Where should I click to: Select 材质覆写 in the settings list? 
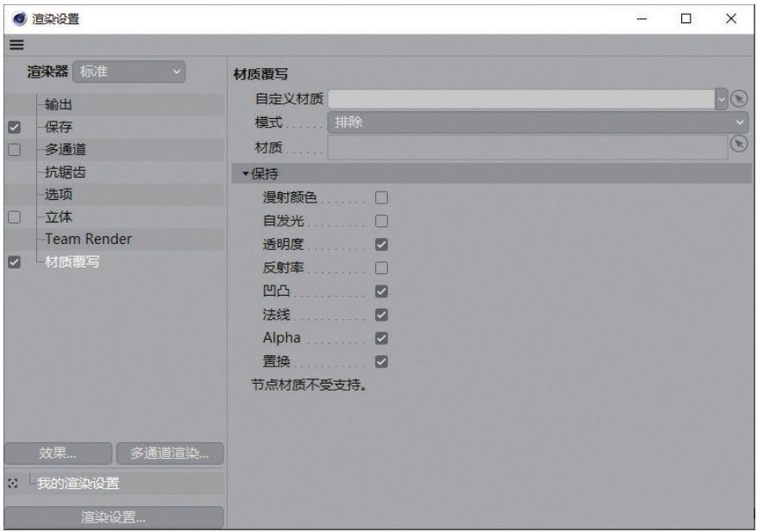point(72,262)
